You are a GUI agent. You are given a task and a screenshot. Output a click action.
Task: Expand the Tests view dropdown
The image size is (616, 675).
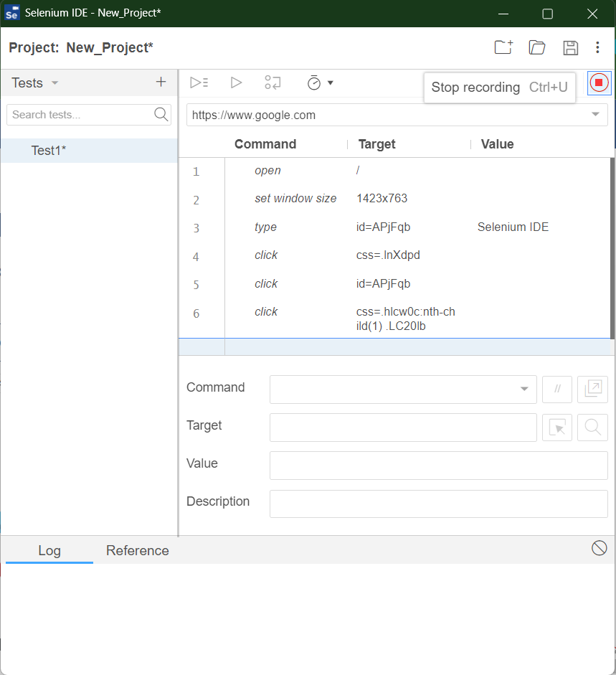pos(55,82)
